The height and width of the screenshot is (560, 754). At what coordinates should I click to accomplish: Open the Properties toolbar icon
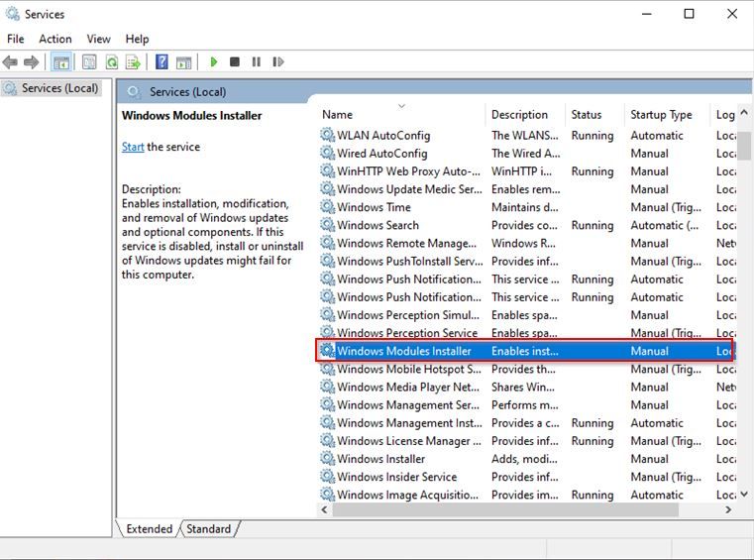89,62
